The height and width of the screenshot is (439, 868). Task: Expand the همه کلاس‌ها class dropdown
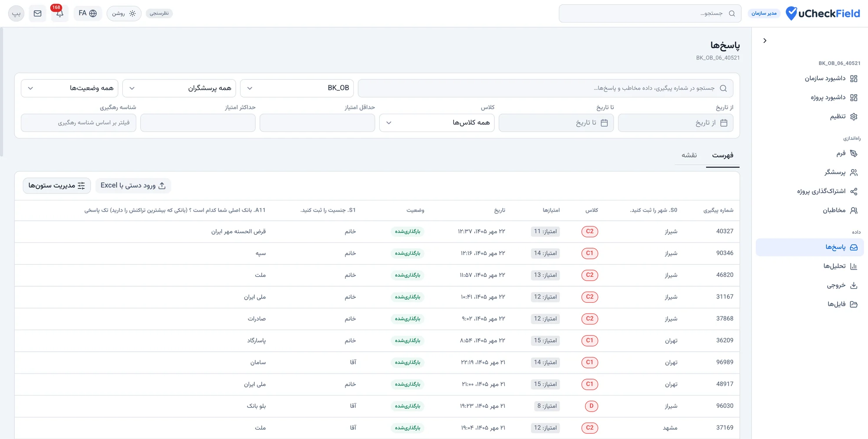coord(437,123)
